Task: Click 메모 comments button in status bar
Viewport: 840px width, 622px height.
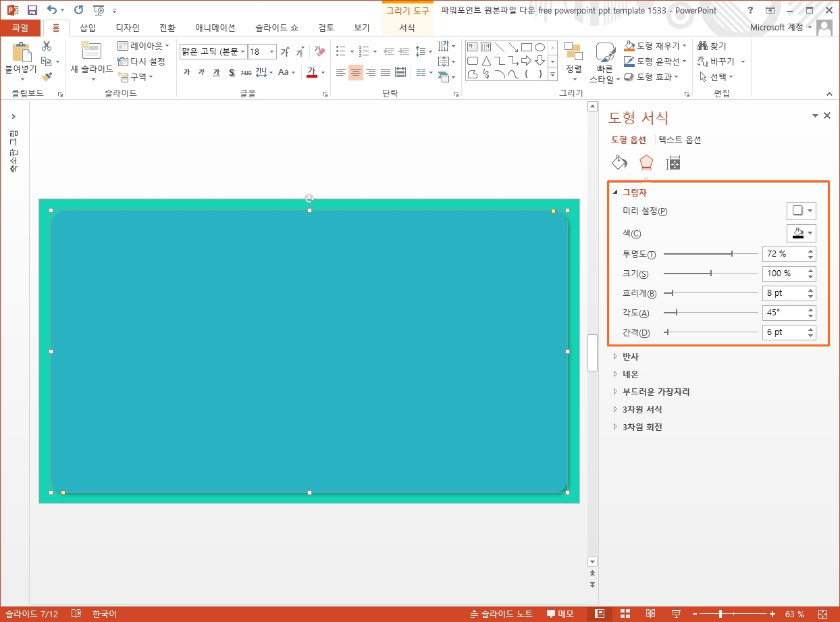Action: pyautogui.click(x=560, y=614)
